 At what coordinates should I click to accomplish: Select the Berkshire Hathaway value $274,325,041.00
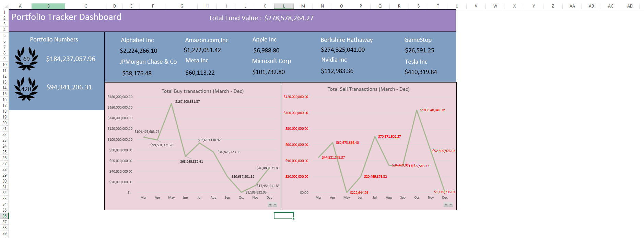tap(343, 50)
